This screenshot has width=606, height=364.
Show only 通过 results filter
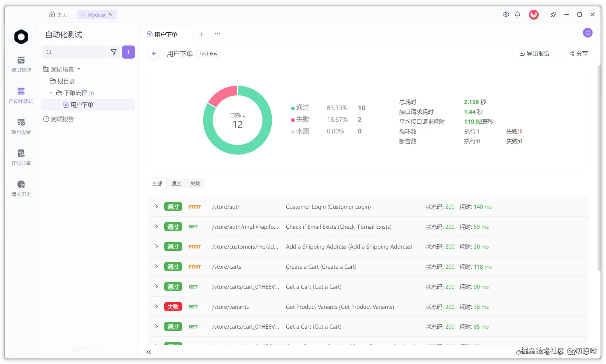176,183
